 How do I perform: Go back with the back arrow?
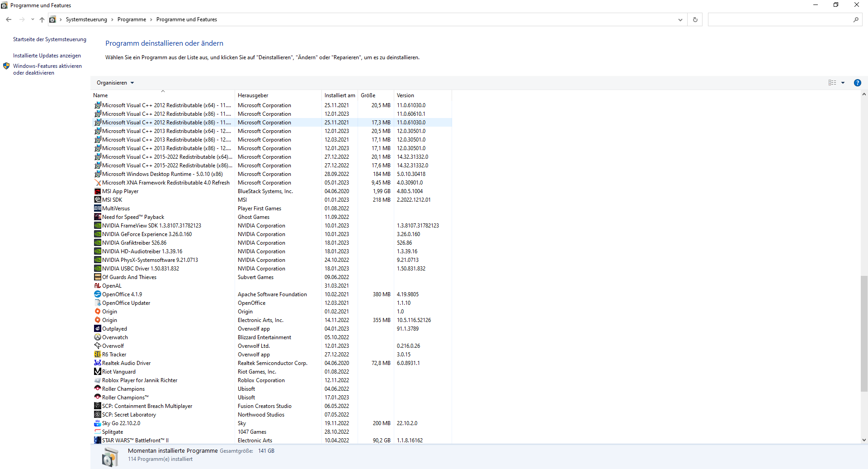[x=9, y=19]
